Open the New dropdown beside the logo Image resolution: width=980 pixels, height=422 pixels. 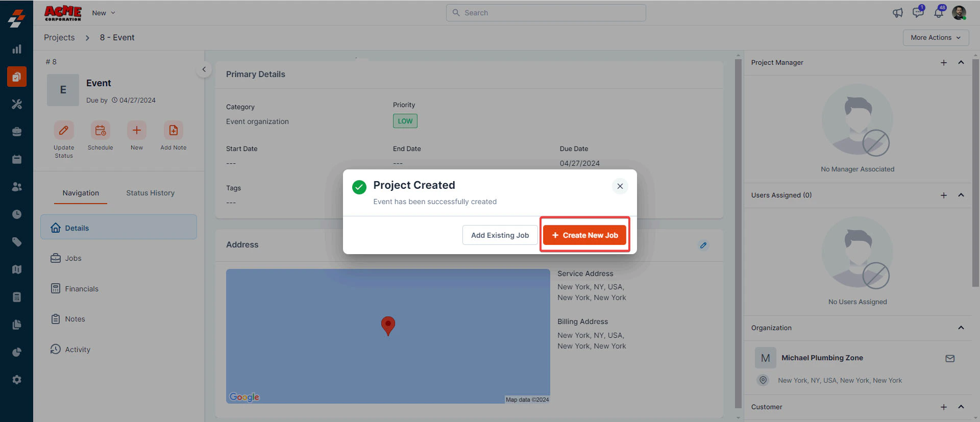(104, 13)
